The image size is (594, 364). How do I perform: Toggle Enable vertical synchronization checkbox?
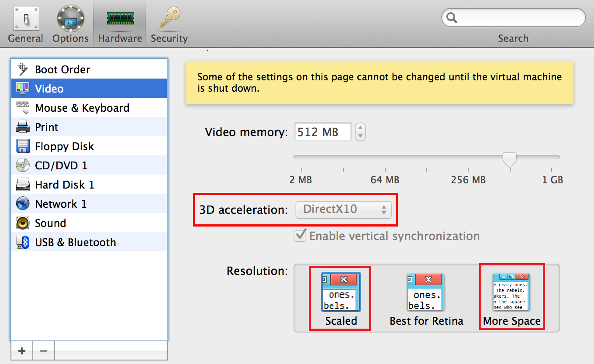click(x=300, y=236)
